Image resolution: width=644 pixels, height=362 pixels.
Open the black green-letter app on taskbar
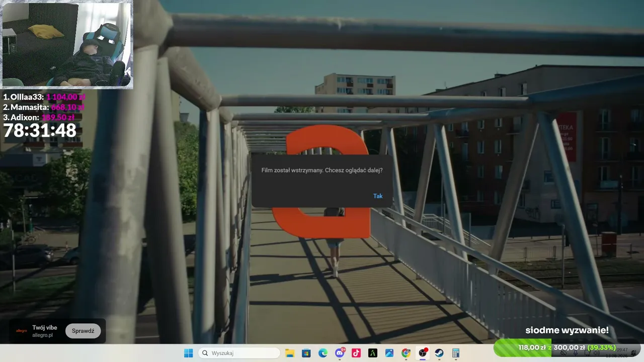373,353
